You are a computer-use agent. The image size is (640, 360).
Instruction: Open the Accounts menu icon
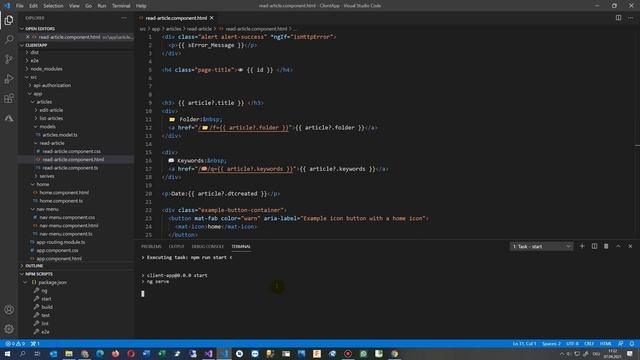9,309
